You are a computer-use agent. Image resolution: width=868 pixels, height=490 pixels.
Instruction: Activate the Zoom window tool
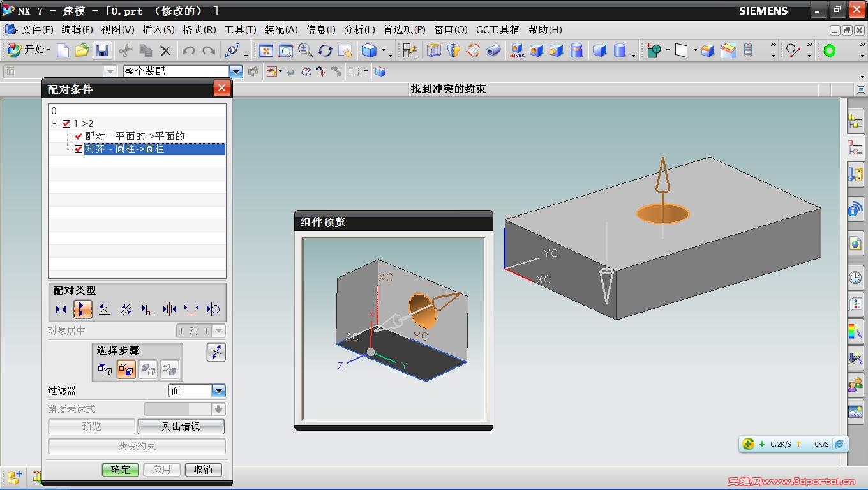(x=285, y=50)
